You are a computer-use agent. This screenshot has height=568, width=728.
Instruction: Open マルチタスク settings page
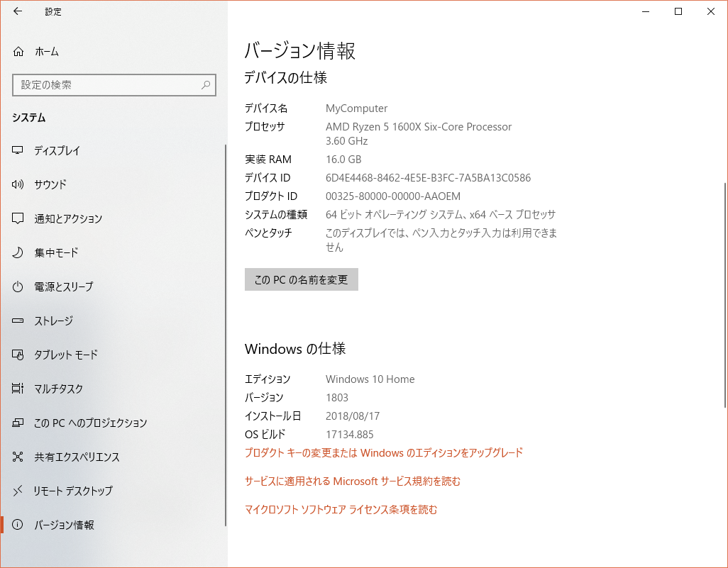click(113, 389)
